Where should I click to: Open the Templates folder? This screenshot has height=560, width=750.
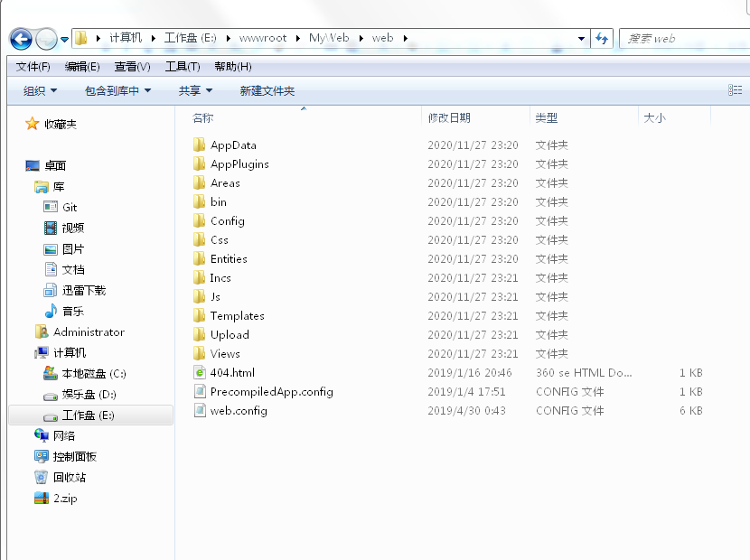(x=236, y=315)
